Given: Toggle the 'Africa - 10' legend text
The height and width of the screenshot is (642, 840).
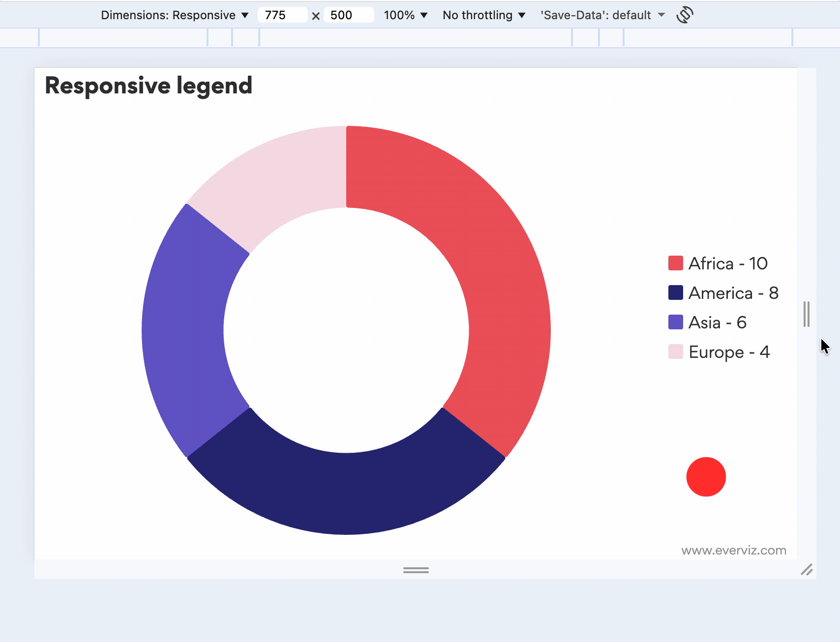Looking at the screenshot, I should click(728, 263).
